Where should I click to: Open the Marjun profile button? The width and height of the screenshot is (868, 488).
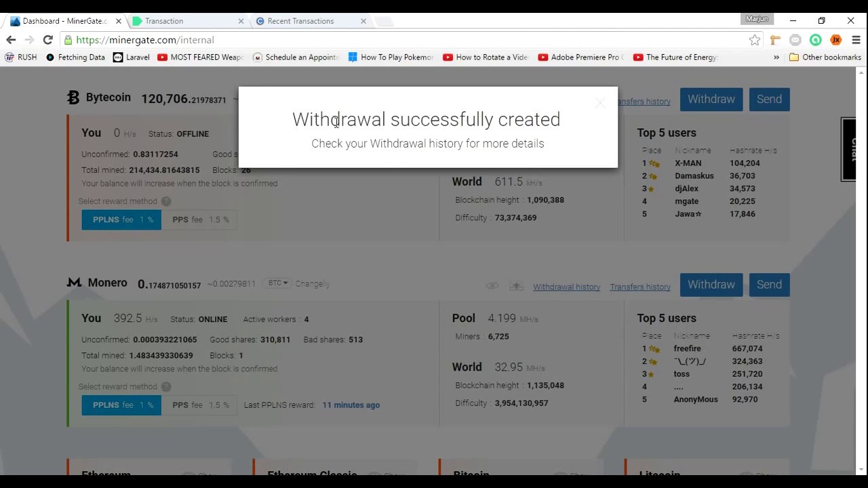tap(757, 19)
